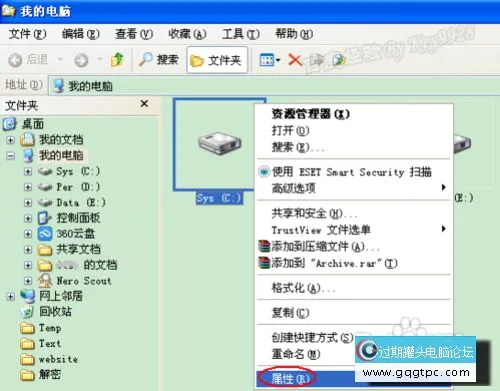Open the Forward button history dropdown arrow

pos(100,60)
